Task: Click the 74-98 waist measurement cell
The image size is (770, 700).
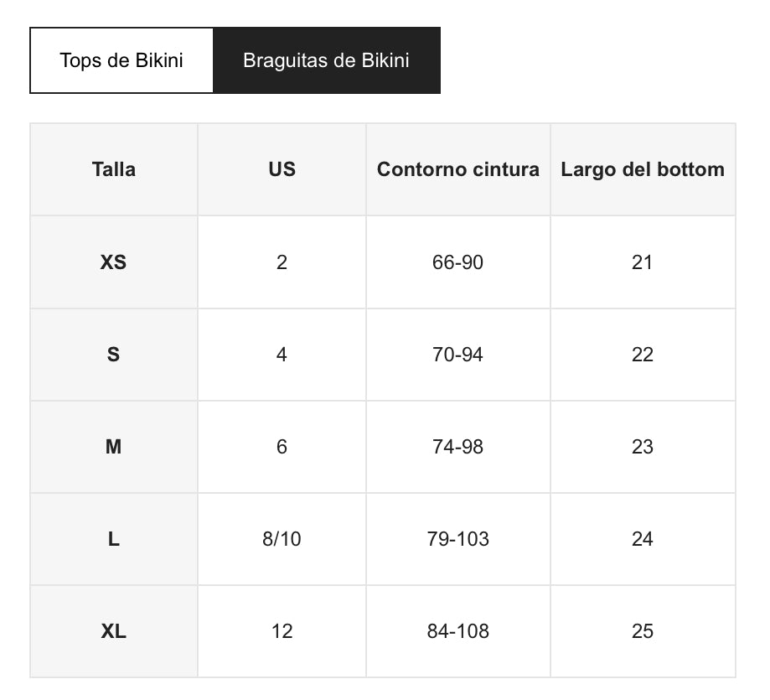Action: (458, 447)
